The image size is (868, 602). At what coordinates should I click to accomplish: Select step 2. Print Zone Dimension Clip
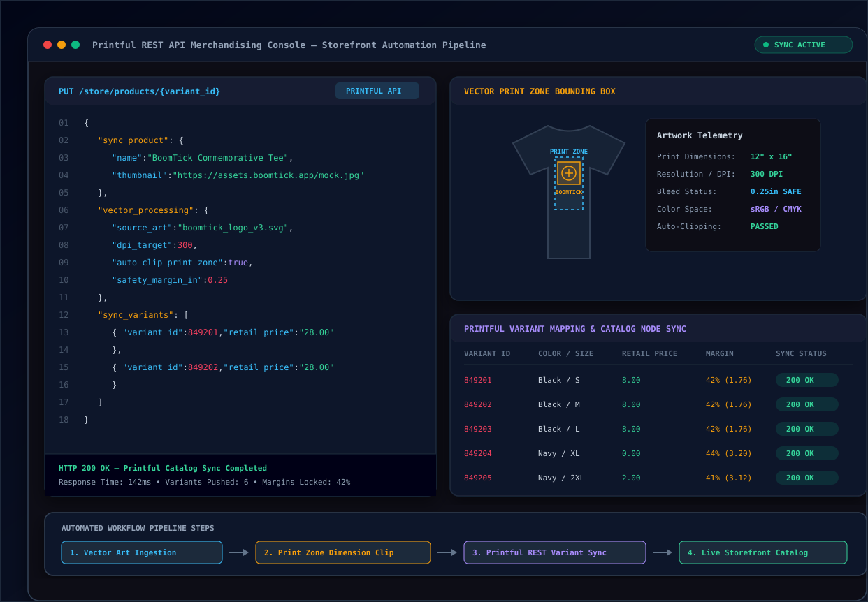click(343, 552)
